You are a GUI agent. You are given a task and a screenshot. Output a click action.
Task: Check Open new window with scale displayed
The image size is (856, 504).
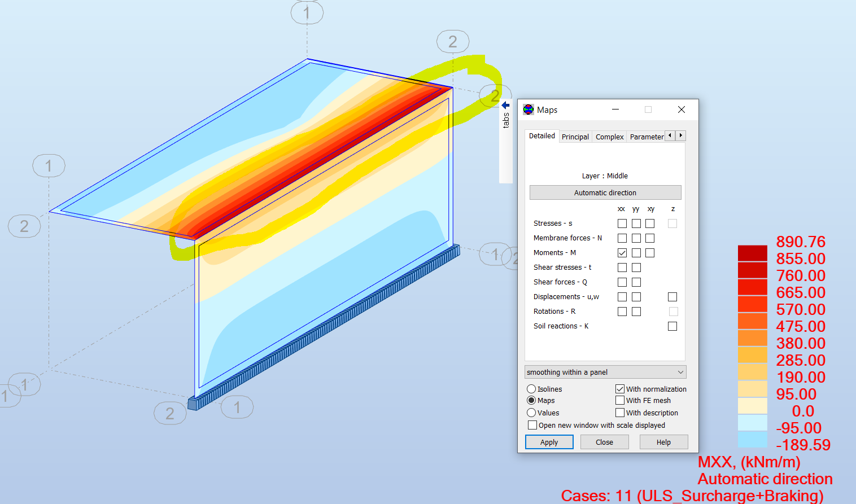click(532, 425)
